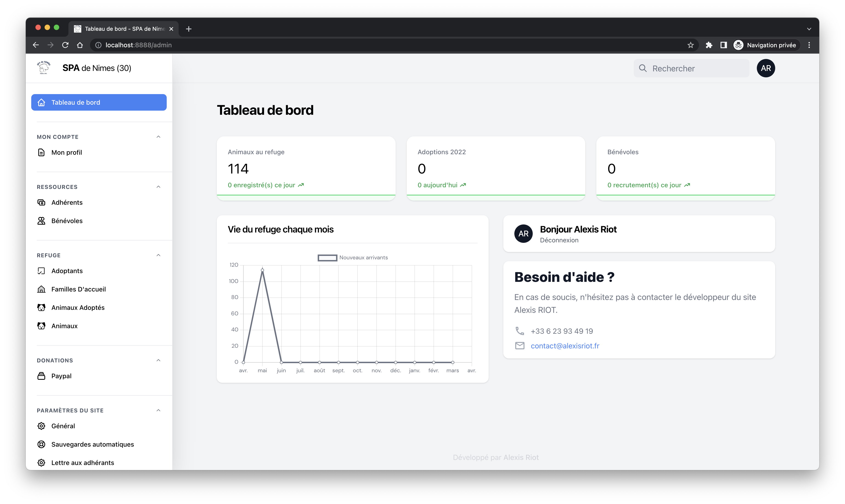The height and width of the screenshot is (504, 845).
Task: Toggle Nouveaux arrivants legend box in chart
Action: [327, 258]
